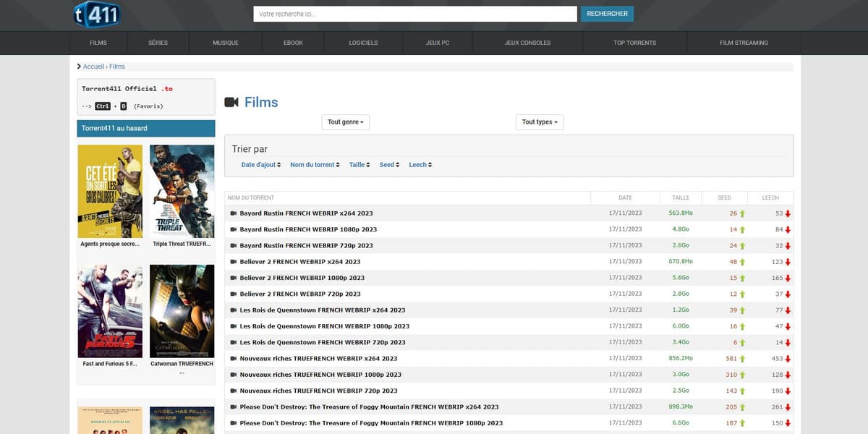Click the 898.3Mo size cell
Screen dimensions: 868x434
(681, 407)
